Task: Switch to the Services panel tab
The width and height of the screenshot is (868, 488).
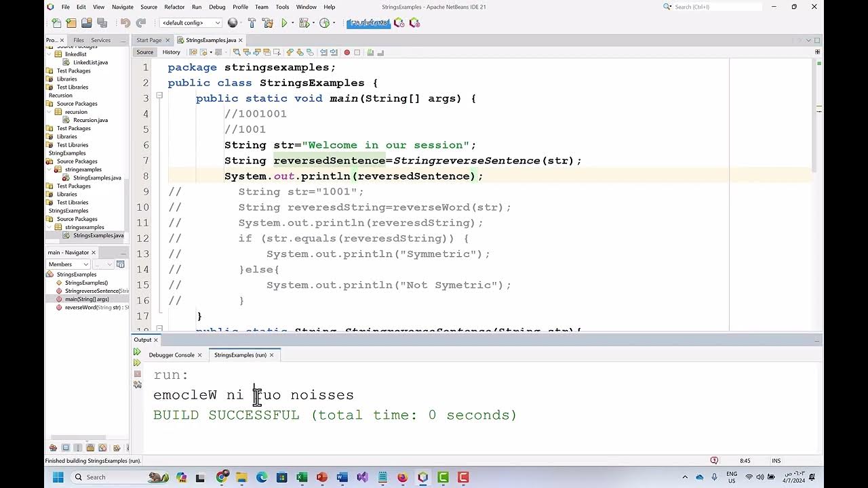Action: point(100,40)
